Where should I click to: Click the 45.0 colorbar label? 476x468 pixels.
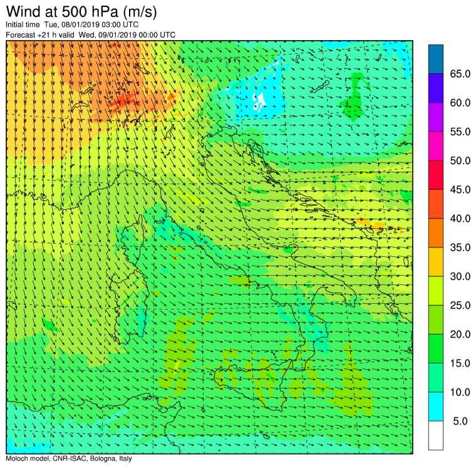[460, 189]
